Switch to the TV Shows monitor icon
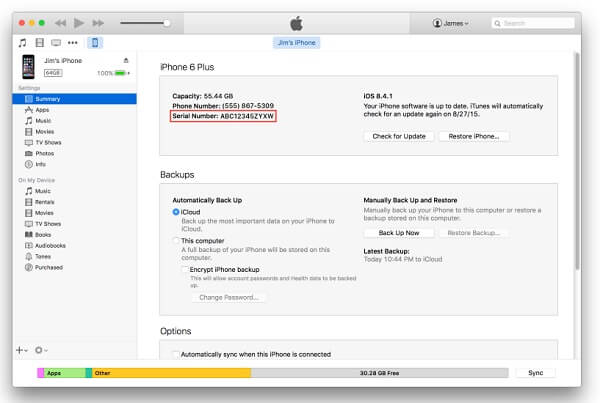 click(55, 43)
